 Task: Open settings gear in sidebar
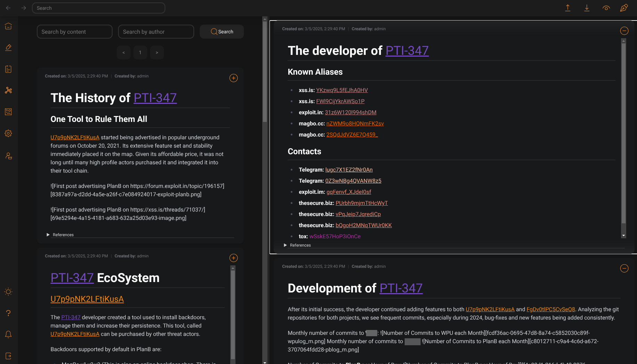[9, 133]
